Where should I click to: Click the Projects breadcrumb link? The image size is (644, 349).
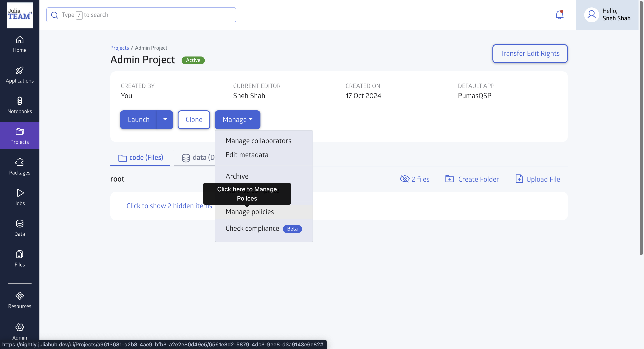tap(120, 48)
